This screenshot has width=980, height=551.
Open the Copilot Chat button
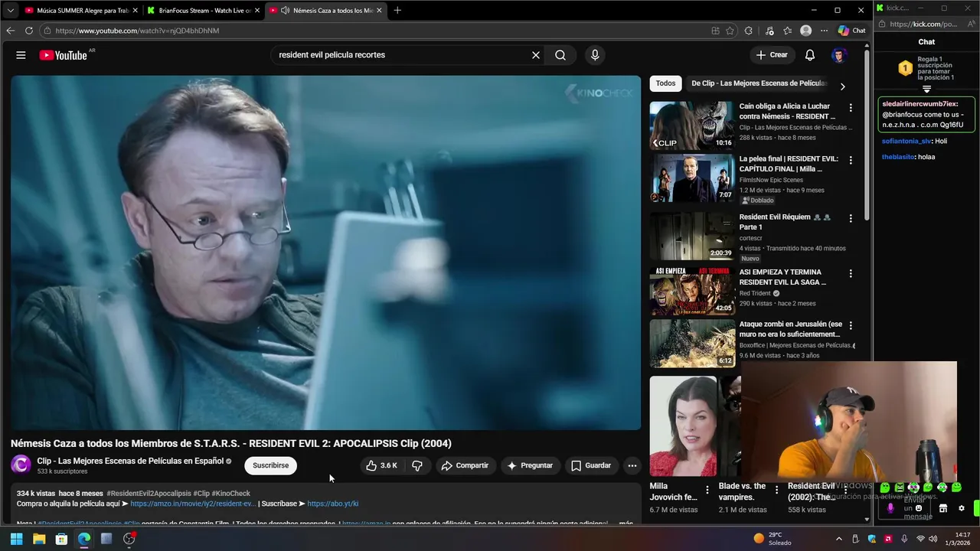point(851,31)
